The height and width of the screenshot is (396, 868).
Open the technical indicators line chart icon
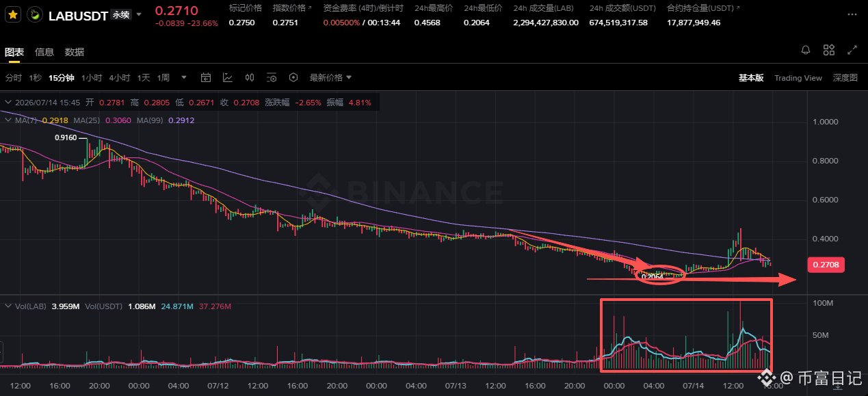[228, 78]
